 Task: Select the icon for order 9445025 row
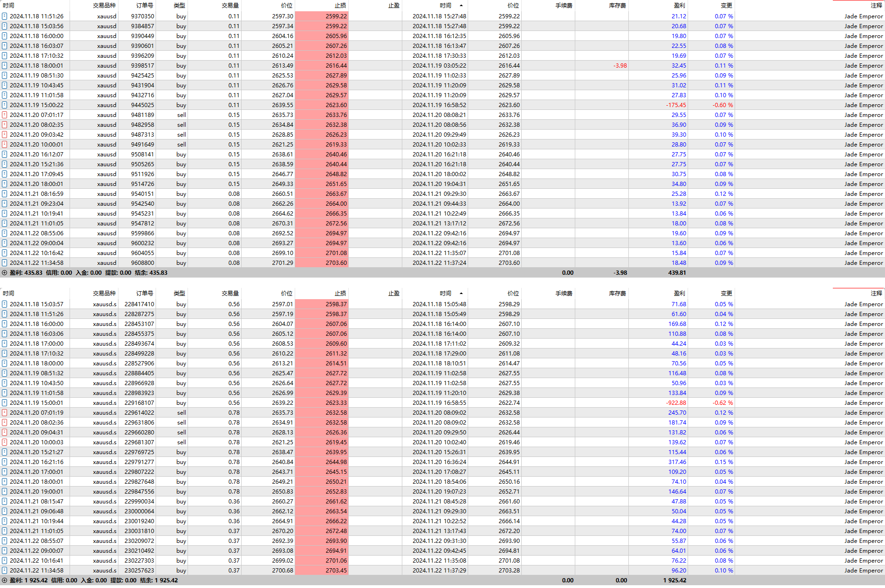tap(4, 105)
